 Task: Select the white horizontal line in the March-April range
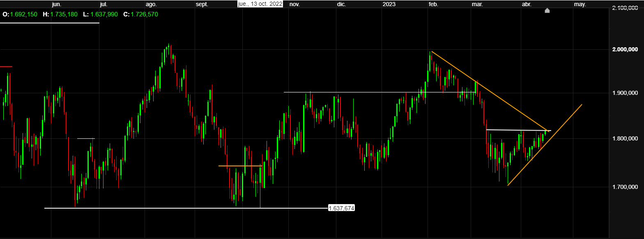(x=518, y=130)
